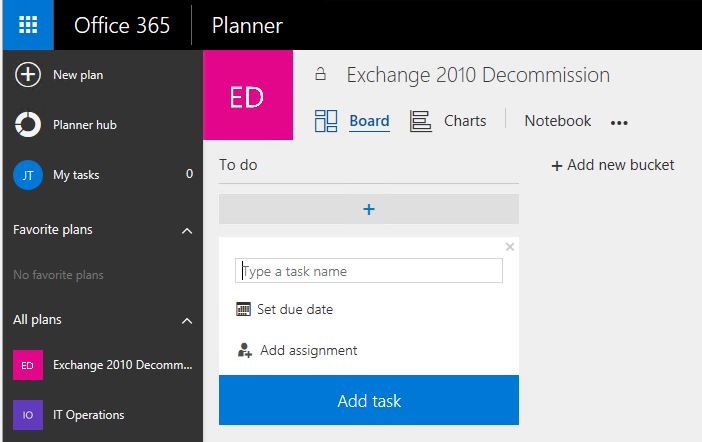The height and width of the screenshot is (442, 702).
Task: Switch to the Charts tab
Action: coord(465,121)
